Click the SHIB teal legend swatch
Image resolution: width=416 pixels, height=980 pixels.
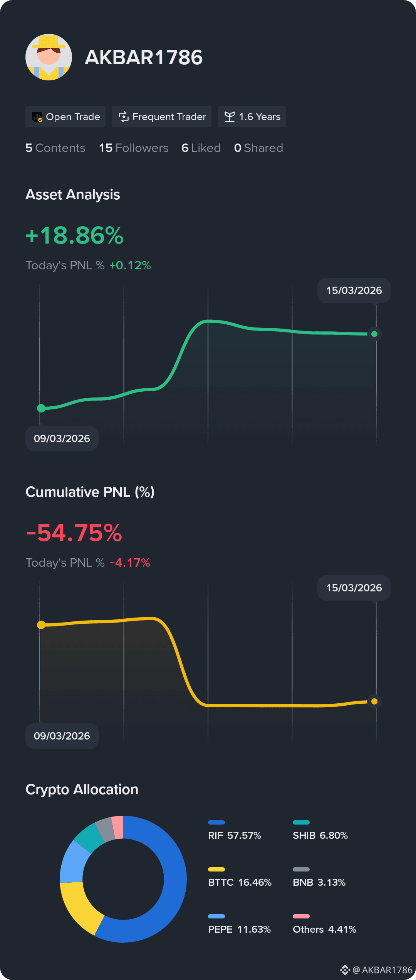[301, 823]
